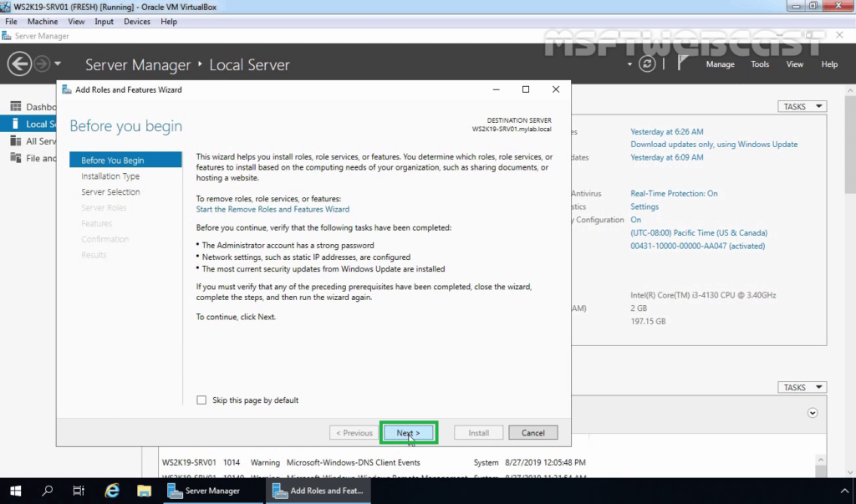The height and width of the screenshot is (504, 856).
Task: Click the Cancel button in the wizard
Action: 532,432
